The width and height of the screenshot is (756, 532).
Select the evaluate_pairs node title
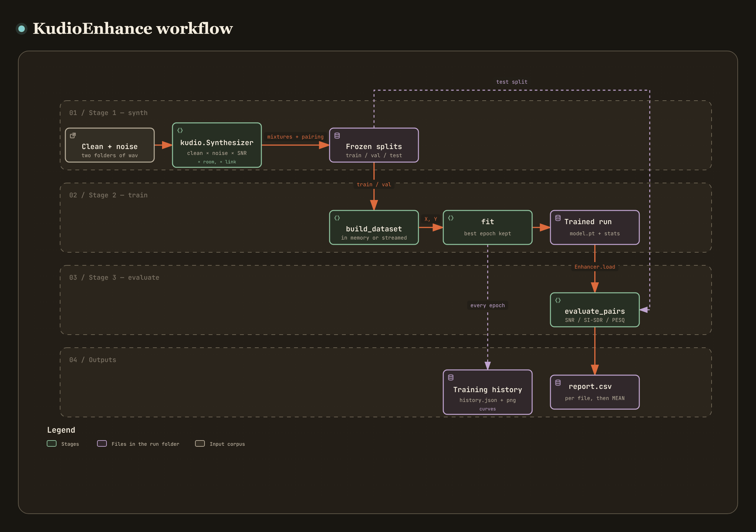pos(594,311)
